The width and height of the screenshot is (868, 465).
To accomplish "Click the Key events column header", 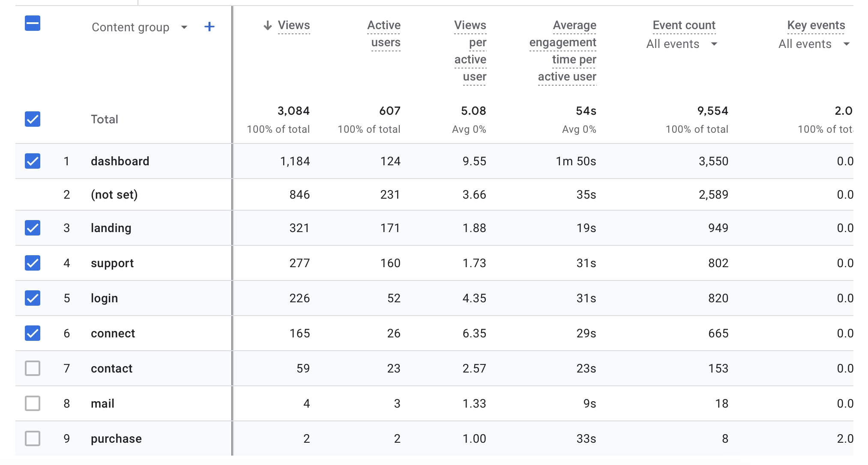I will 816,25.
